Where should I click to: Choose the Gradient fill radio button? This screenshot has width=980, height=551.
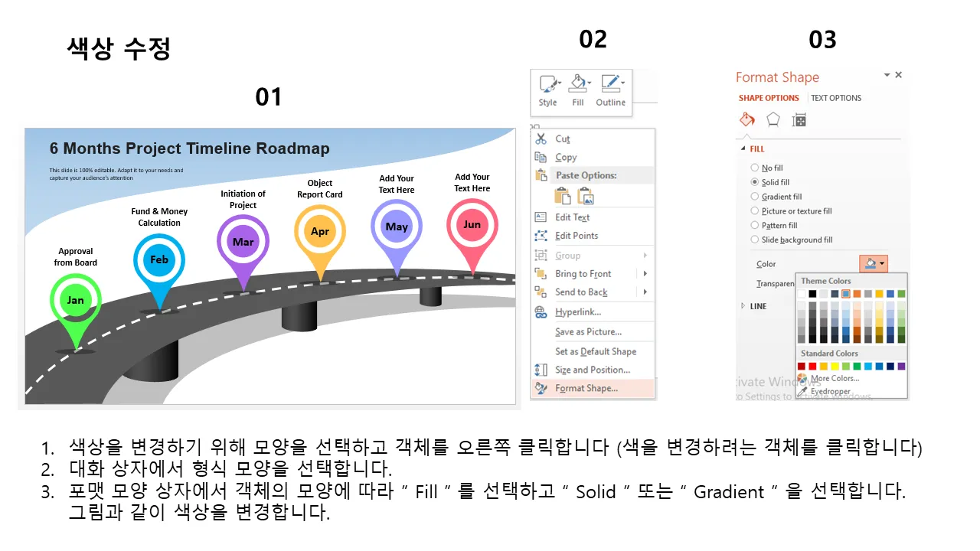click(x=755, y=197)
